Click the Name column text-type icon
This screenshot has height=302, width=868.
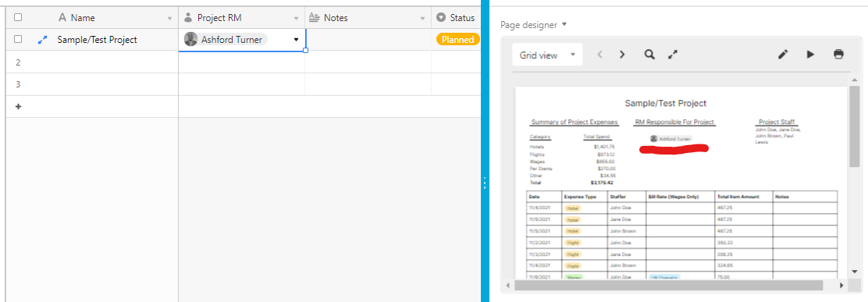point(62,18)
